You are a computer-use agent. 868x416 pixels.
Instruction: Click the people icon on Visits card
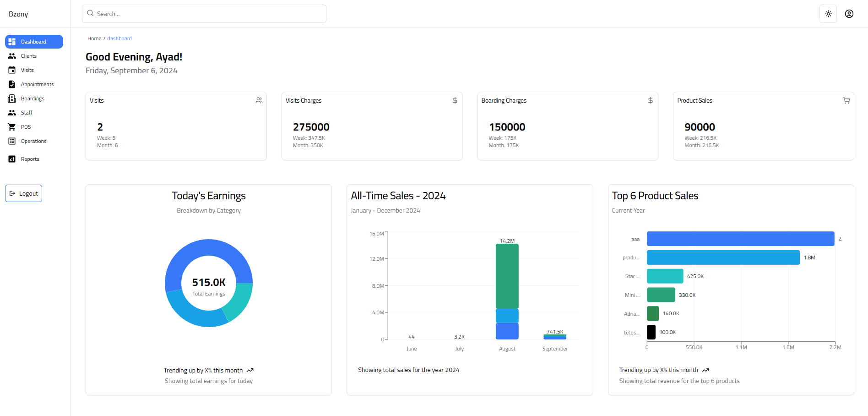[x=259, y=100]
